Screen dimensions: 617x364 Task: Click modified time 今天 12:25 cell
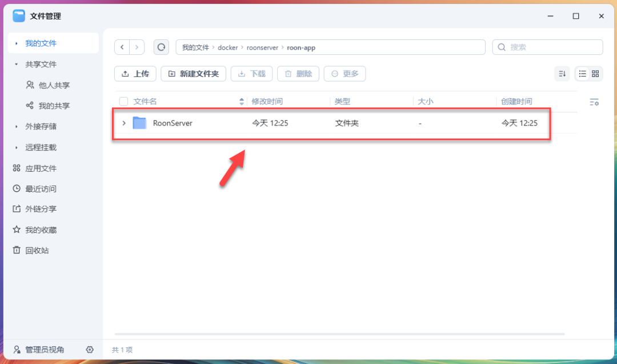[x=270, y=123]
